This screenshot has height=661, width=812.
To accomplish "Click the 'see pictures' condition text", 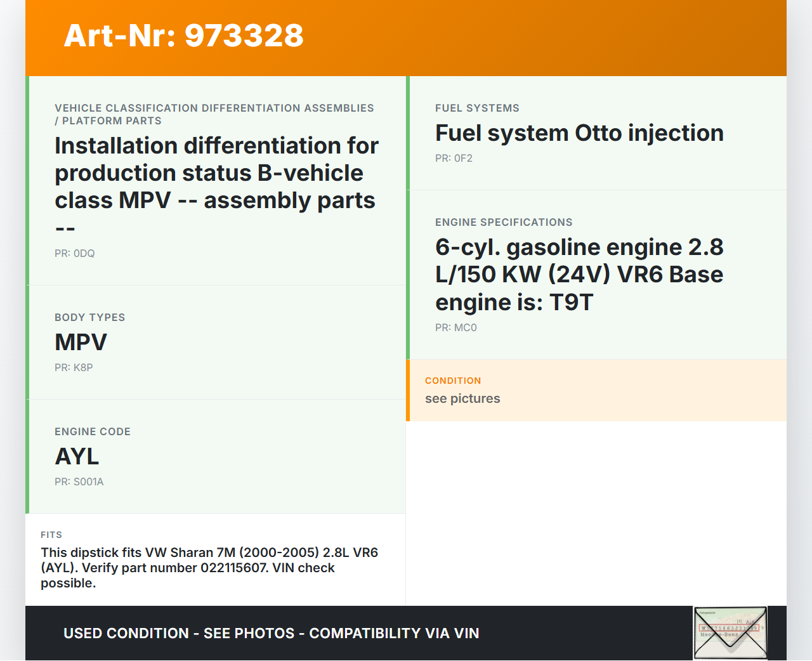I will point(462,398).
